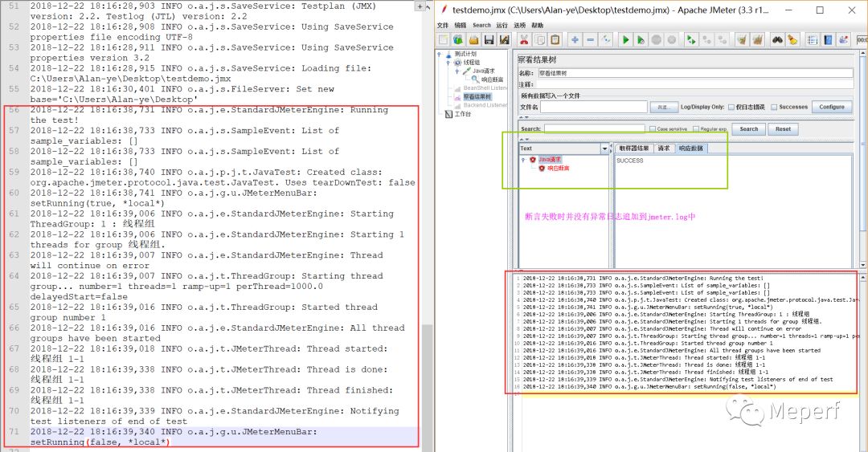Start the test with green play icon
This screenshot has width=868, height=452.
[x=625, y=40]
